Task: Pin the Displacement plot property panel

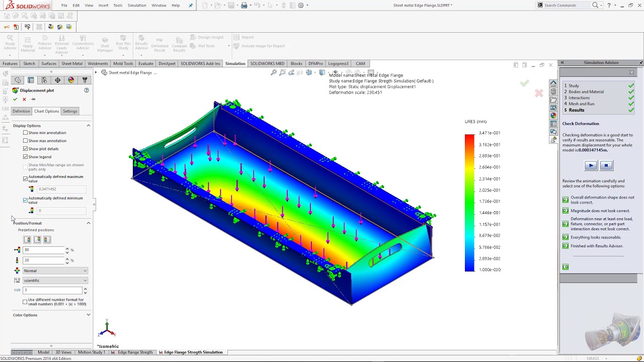Action: click(x=33, y=99)
